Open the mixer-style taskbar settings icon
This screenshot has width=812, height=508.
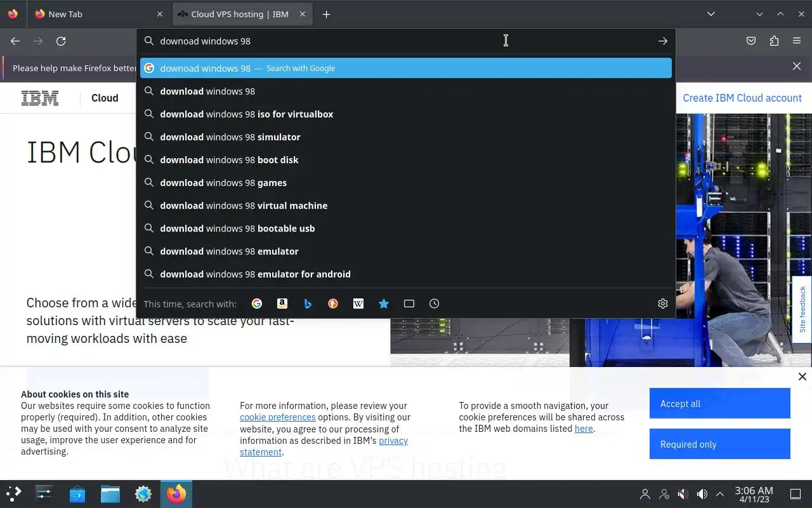[x=44, y=493]
